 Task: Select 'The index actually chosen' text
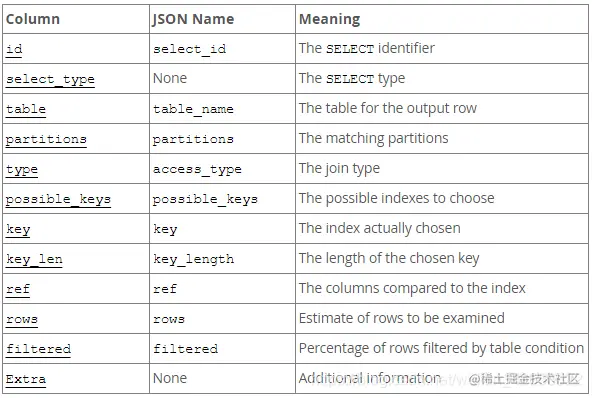point(379,228)
